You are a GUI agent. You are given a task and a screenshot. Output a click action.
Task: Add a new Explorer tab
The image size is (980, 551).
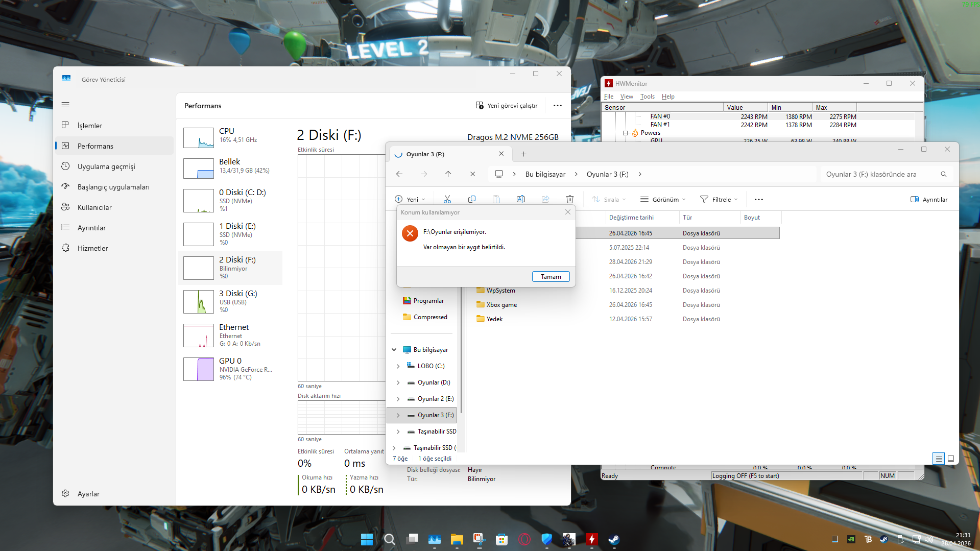click(x=523, y=154)
